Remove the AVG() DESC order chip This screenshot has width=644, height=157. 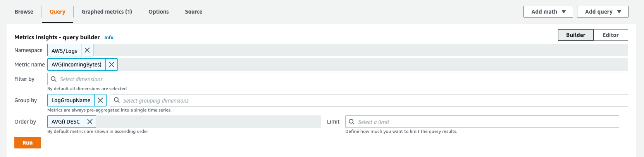point(90,122)
